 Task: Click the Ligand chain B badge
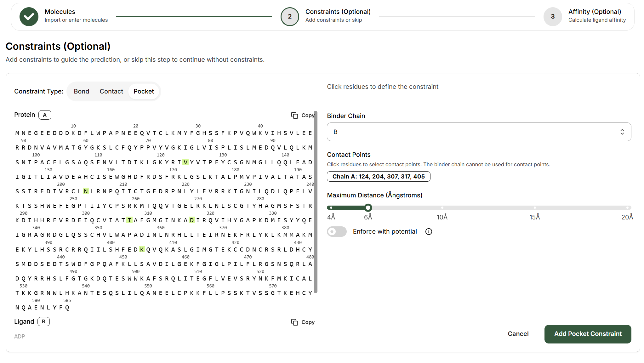(x=43, y=321)
